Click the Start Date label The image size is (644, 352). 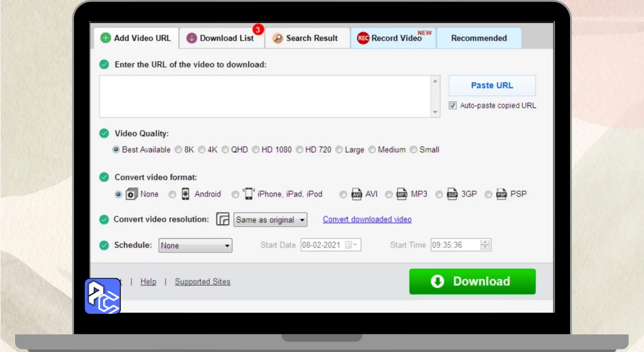tap(278, 245)
